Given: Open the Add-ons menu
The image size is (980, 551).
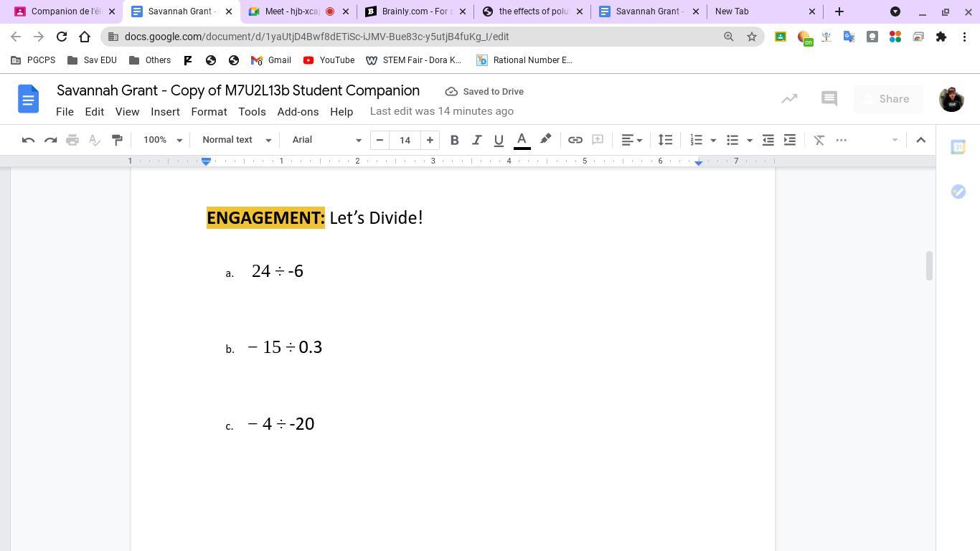Looking at the screenshot, I should point(298,112).
